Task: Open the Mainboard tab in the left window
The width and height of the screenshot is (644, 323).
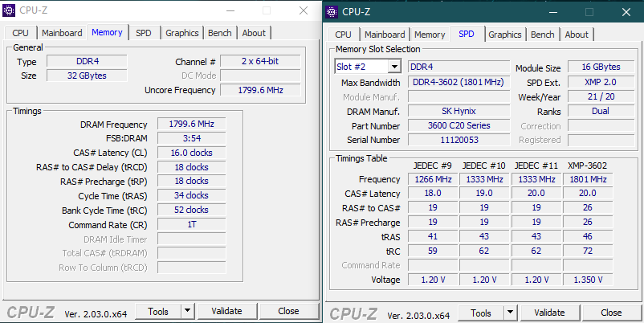Action: [x=62, y=33]
